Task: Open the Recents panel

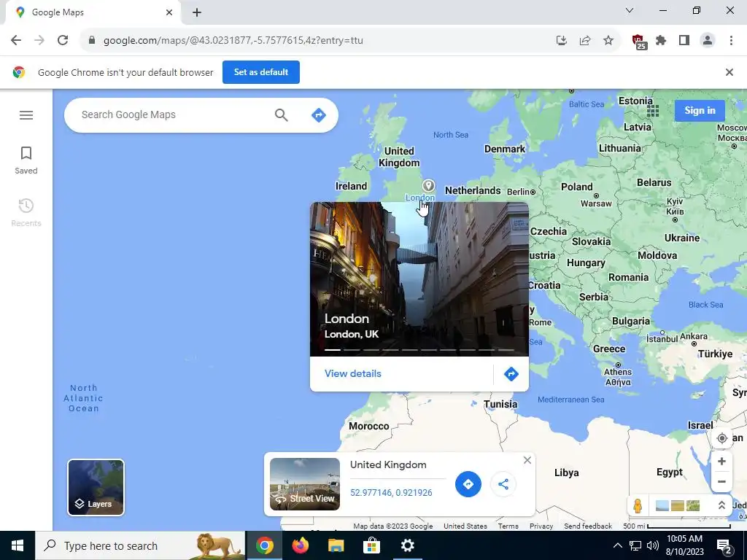Action: pos(26,212)
